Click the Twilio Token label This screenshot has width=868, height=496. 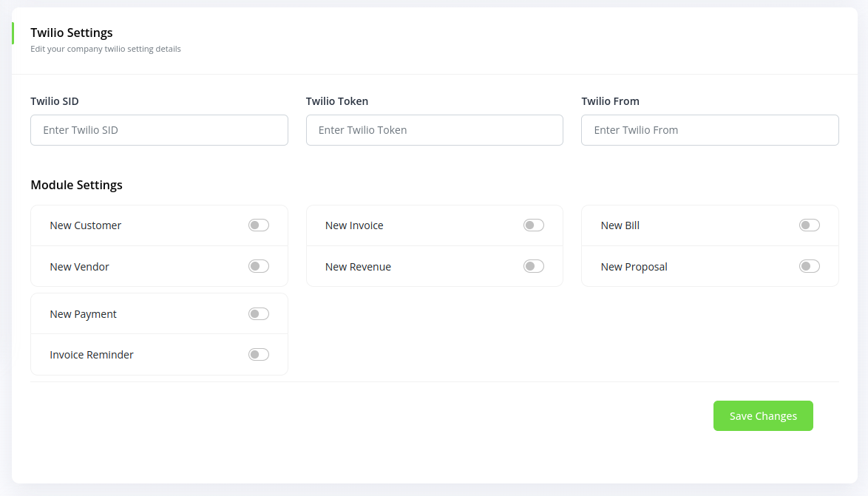pos(337,101)
